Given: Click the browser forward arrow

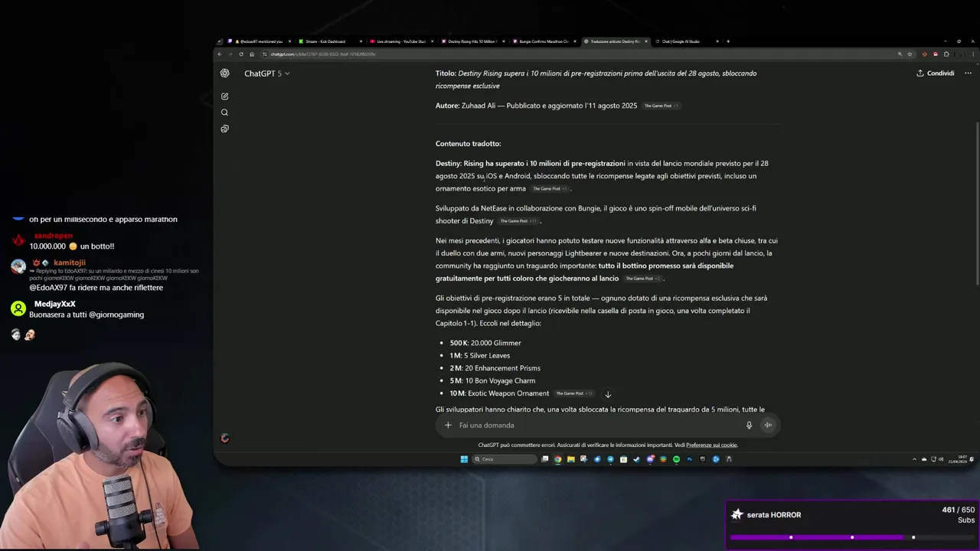Looking at the screenshot, I should click(230, 54).
